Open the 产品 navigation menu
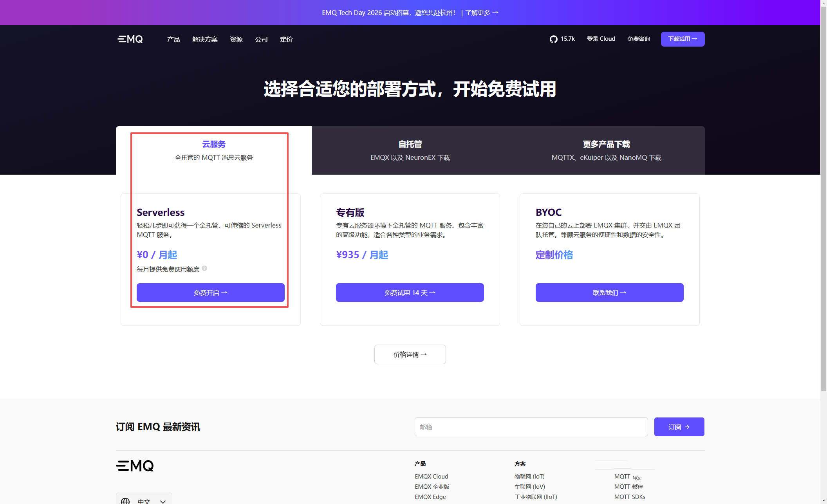 tap(173, 39)
